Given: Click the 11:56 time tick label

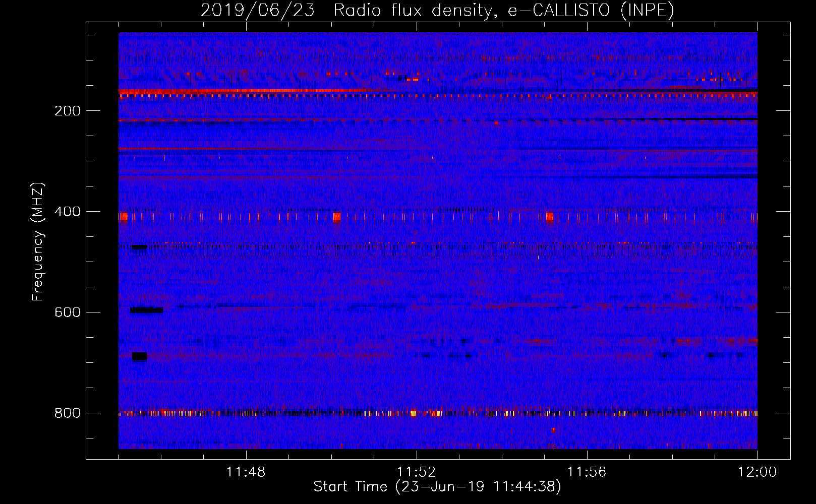Looking at the screenshot, I should point(587,472).
